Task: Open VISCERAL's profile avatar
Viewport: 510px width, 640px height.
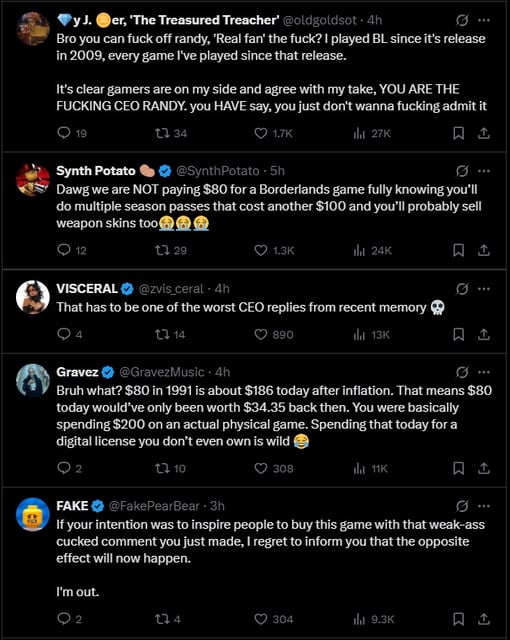Action: pyautogui.click(x=33, y=297)
